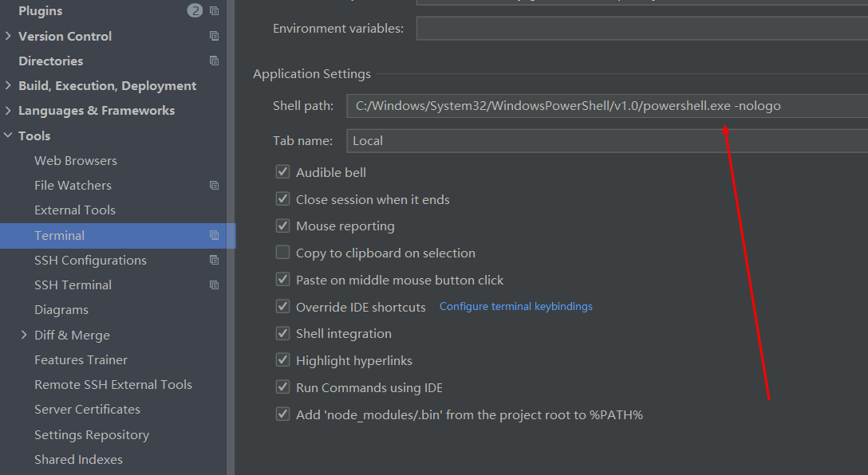
Task: Click the icon beside File Watchers
Action: (x=213, y=185)
